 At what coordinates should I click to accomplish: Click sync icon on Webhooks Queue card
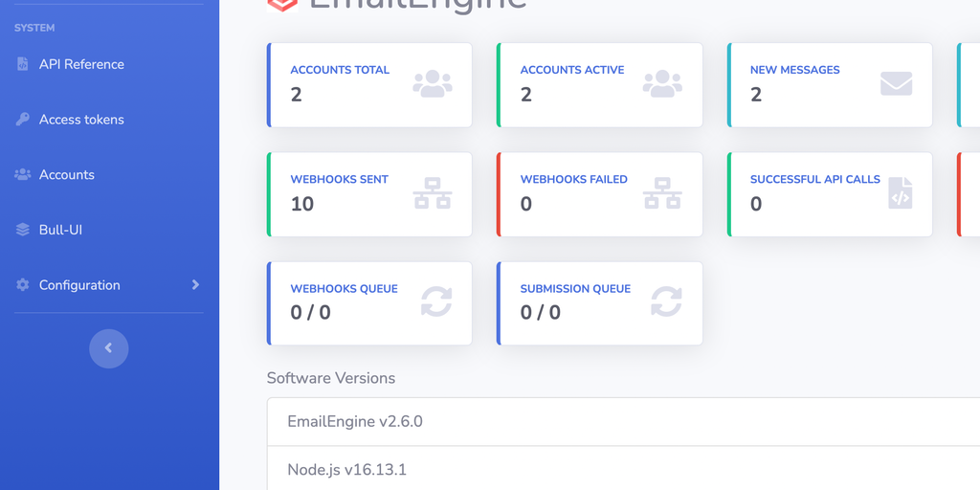tap(436, 301)
